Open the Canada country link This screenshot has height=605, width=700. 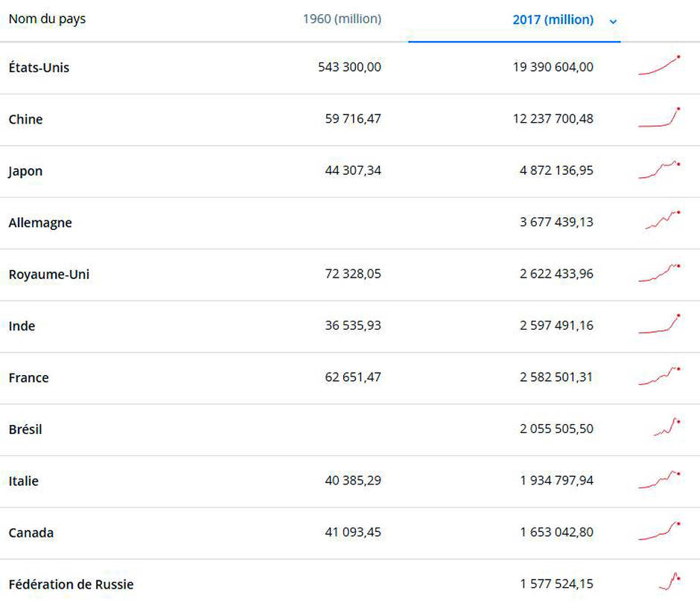31,533
